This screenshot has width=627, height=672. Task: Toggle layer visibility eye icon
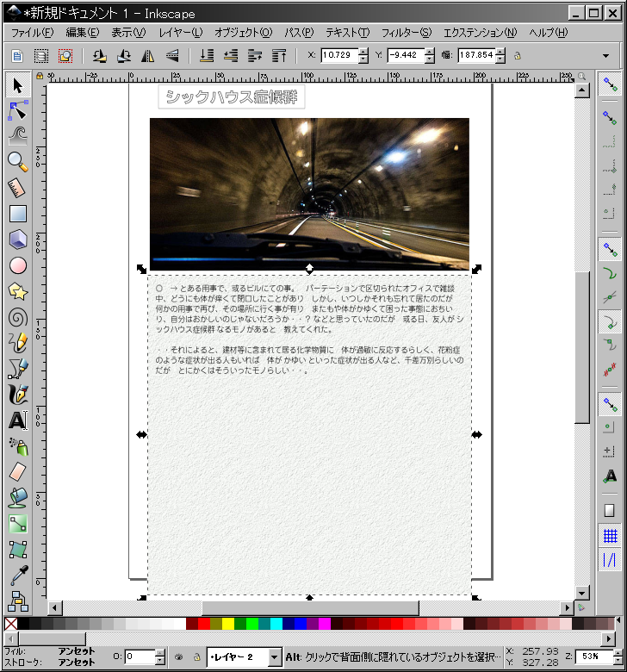(x=179, y=656)
